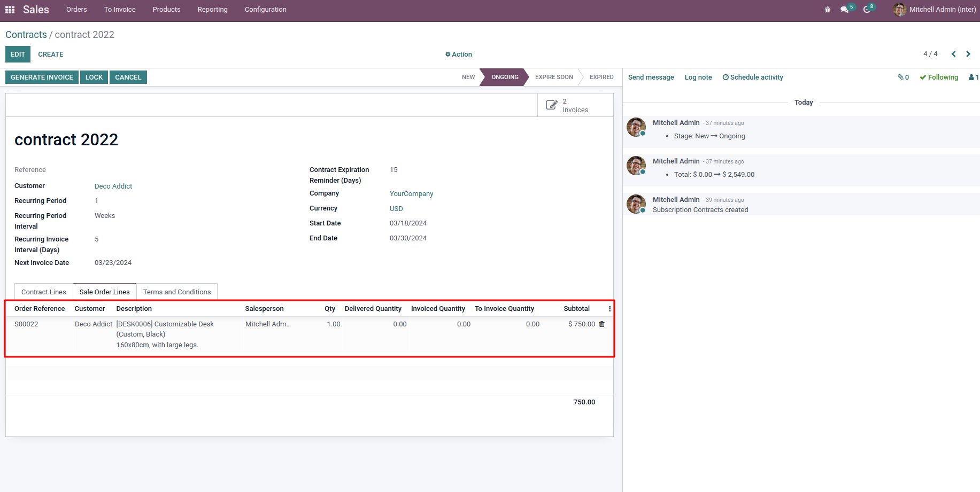Select the ONGOING stage
980x492 pixels.
(x=505, y=77)
